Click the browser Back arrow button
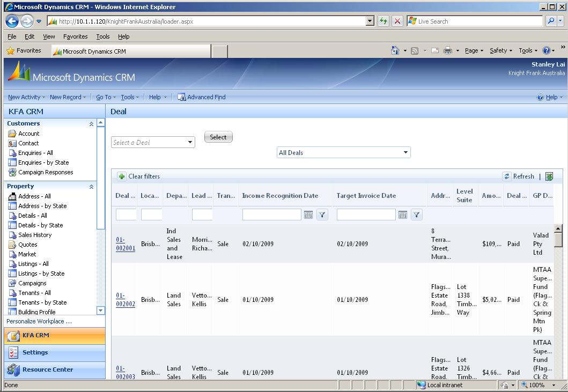The height and width of the screenshot is (392, 568). [12, 21]
